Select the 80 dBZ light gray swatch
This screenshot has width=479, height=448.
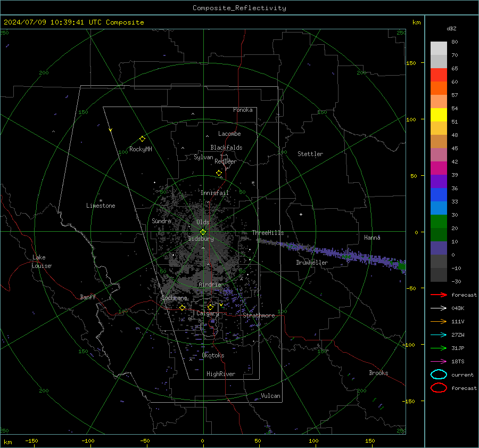(x=439, y=48)
